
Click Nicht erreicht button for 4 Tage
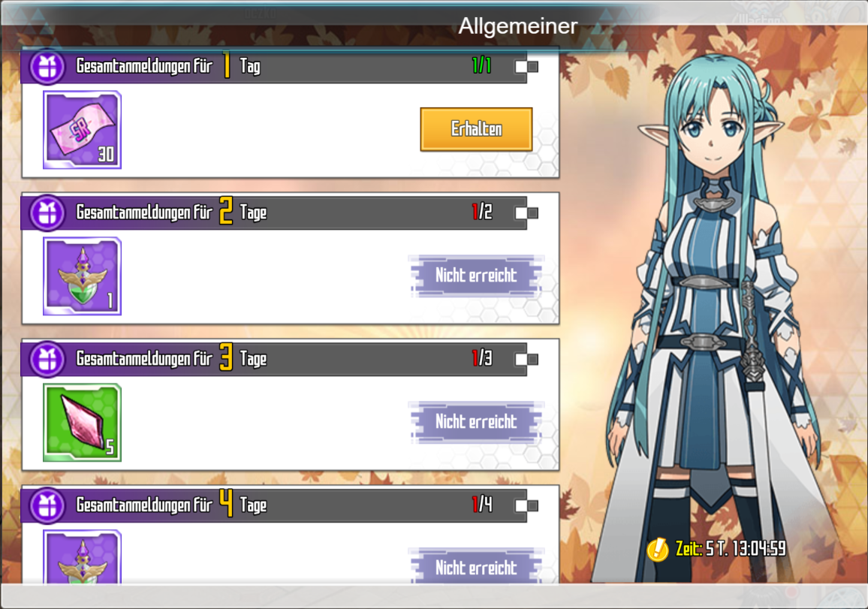click(x=476, y=565)
